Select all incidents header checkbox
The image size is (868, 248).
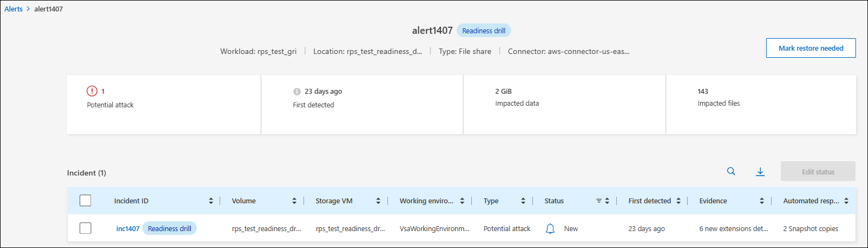coord(86,201)
